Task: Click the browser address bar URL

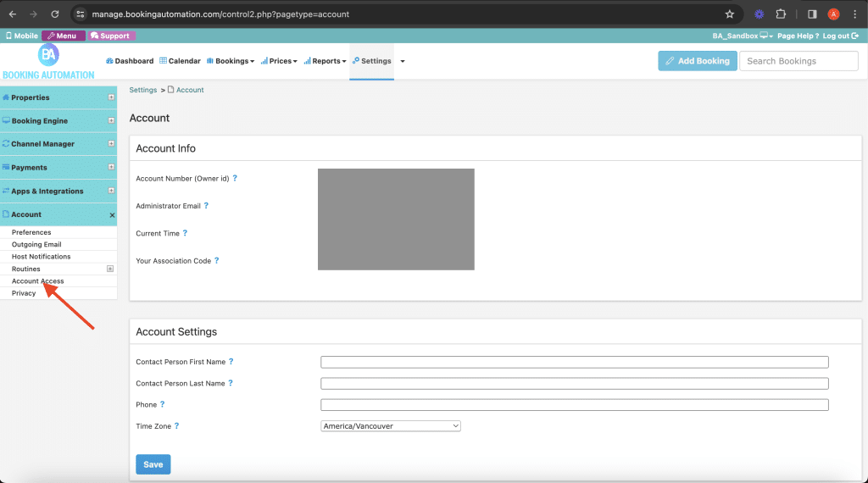Action: click(x=220, y=14)
